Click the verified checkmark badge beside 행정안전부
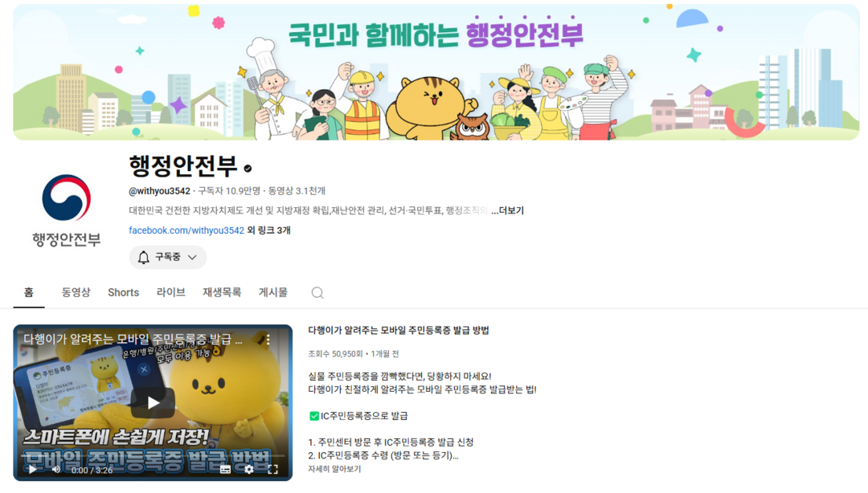The height and width of the screenshot is (493, 868). [248, 168]
